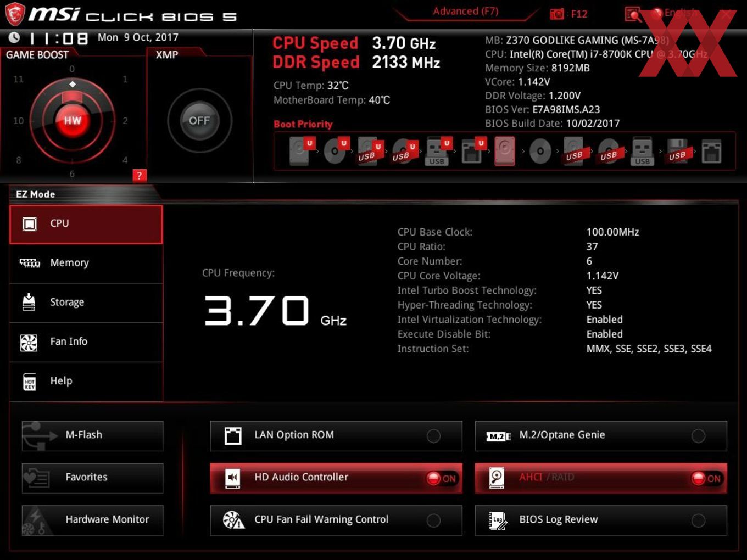The image size is (747, 560).
Task: Select the legacy USB hard disk boot icon
Action: [575, 152]
